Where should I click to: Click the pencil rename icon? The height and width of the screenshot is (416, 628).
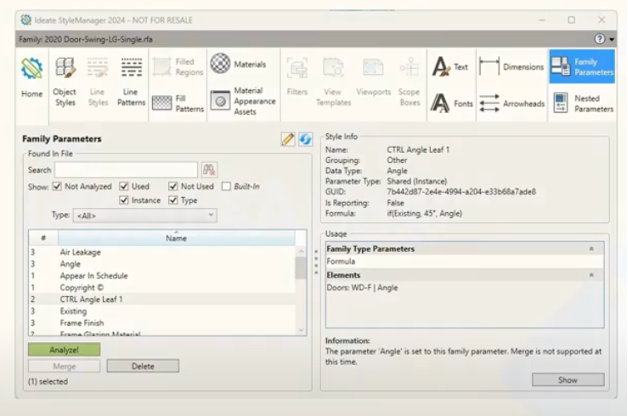pos(288,139)
